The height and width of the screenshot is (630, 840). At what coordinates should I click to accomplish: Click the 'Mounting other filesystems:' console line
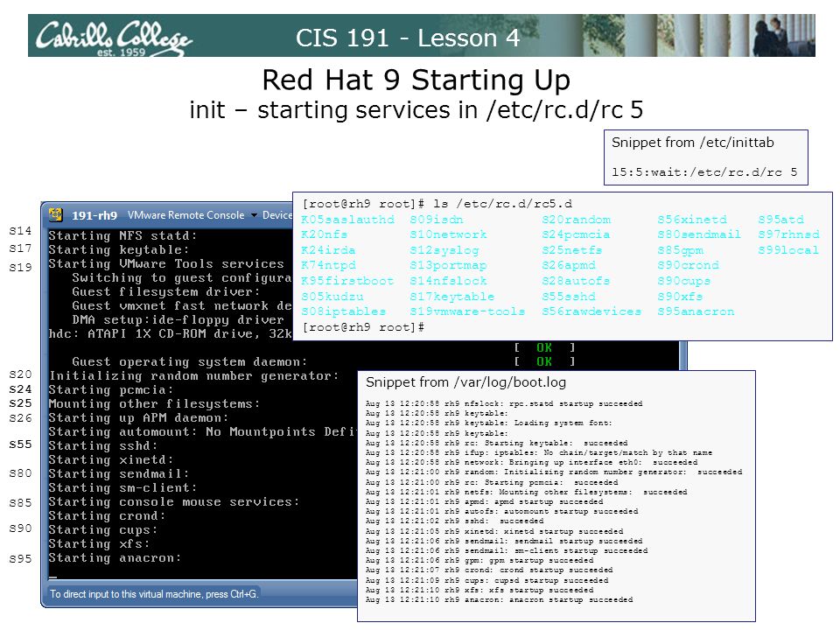click(x=154, y=403)
